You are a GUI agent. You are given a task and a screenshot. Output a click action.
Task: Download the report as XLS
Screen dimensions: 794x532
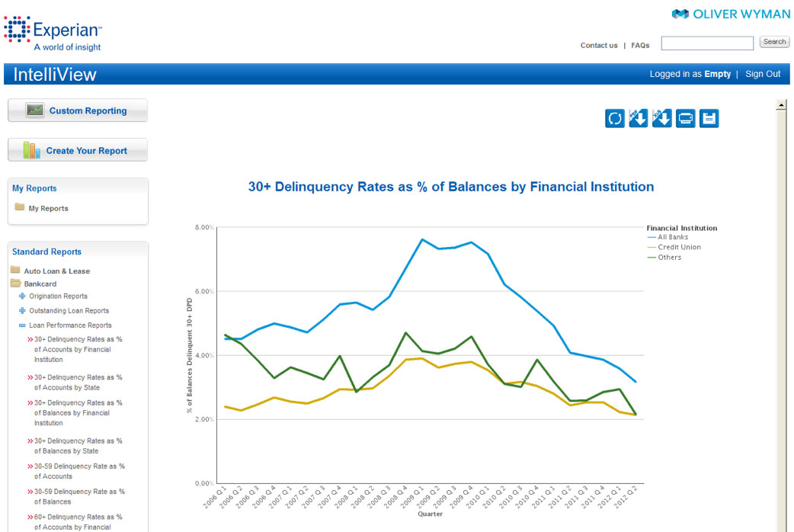pos(661,118)
